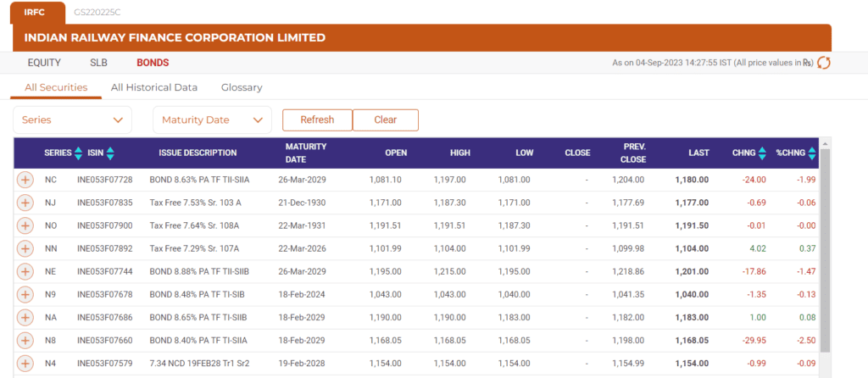This screenshot has width=868, height=378.
Task: Click the Refresh button
Action: click(x=317, y=120)
